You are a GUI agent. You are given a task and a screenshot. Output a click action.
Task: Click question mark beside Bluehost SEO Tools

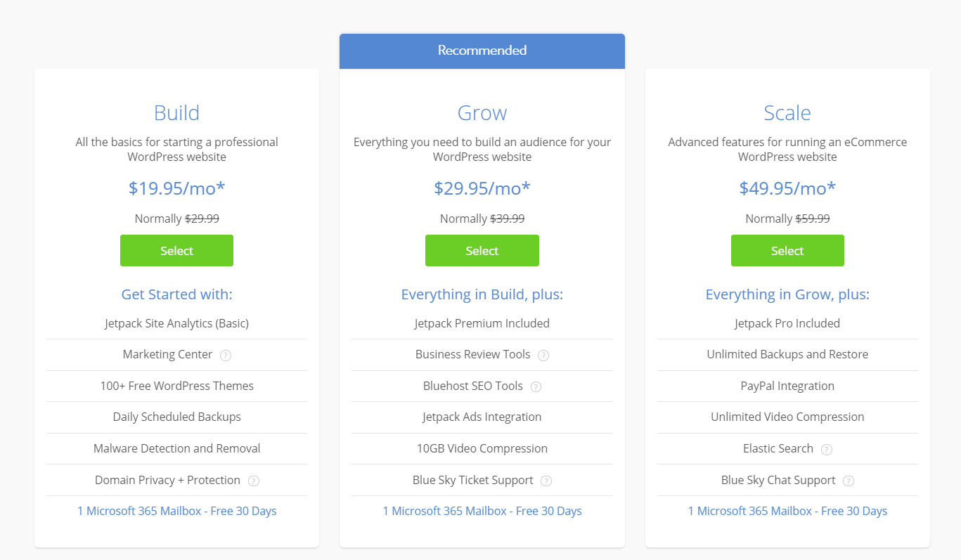coord(536,386)
